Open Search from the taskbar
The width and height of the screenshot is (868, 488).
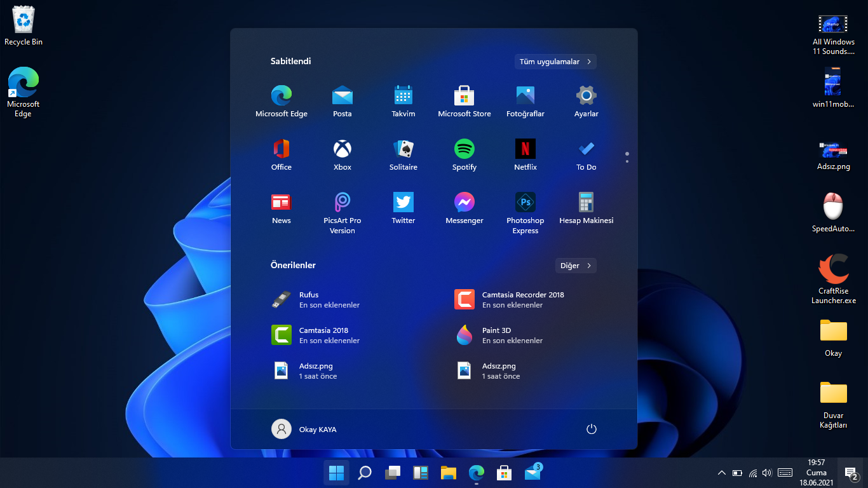365,473
